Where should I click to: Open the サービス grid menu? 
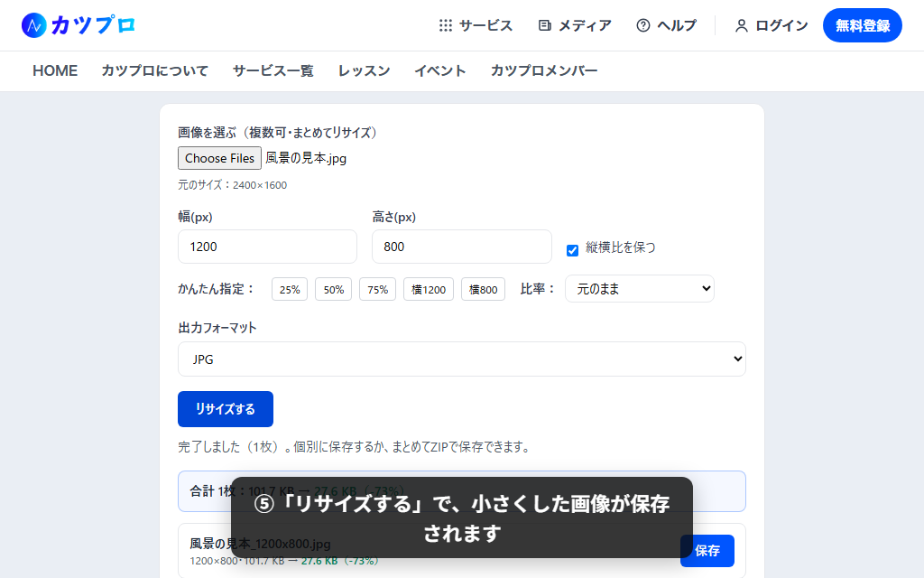[x=476, y=25]
